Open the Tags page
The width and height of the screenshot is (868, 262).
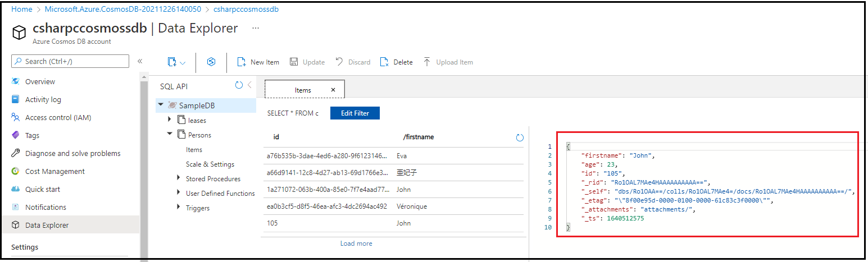click(x=32, y=135)
